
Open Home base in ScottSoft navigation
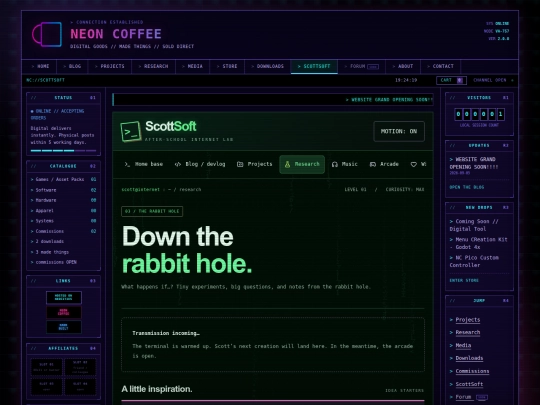pyautogui.click(x=144, y=164)
